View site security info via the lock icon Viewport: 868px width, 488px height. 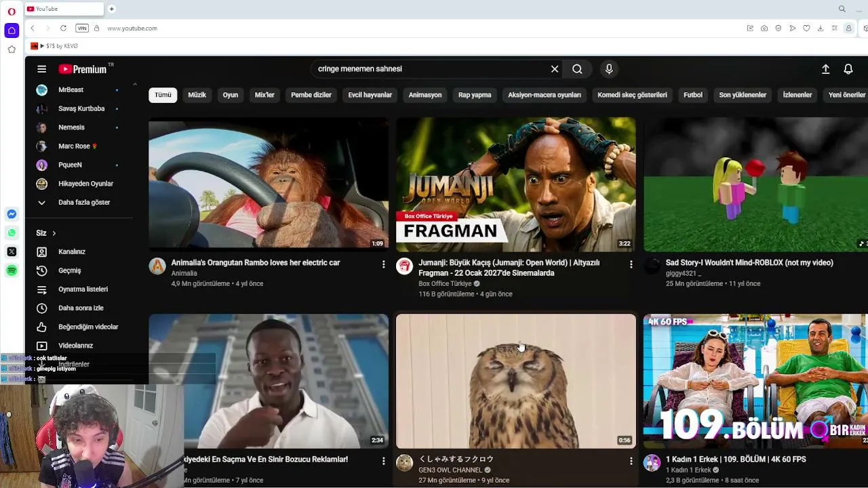click(x=96, y=28)
